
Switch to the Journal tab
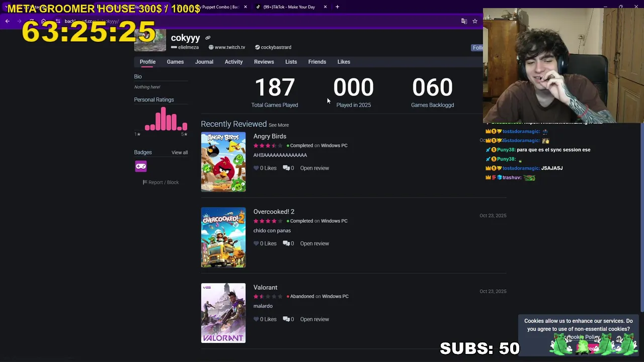(x=204, y=62)
